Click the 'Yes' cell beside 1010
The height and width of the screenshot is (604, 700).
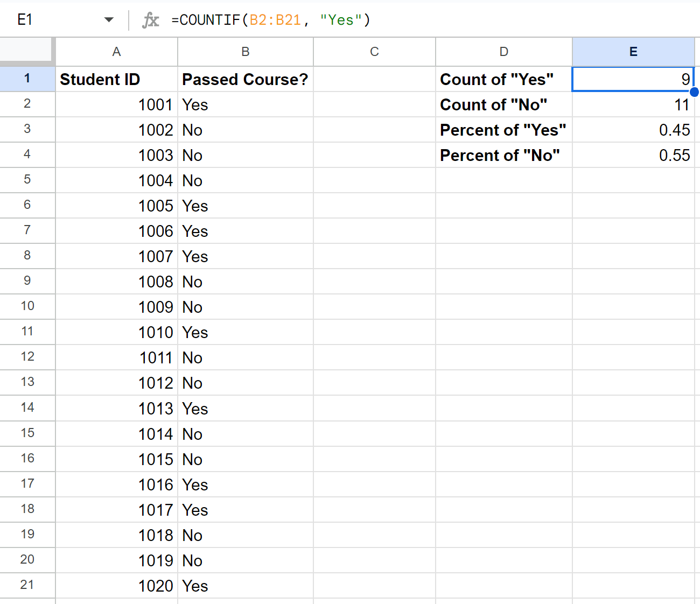coord(246,332)
